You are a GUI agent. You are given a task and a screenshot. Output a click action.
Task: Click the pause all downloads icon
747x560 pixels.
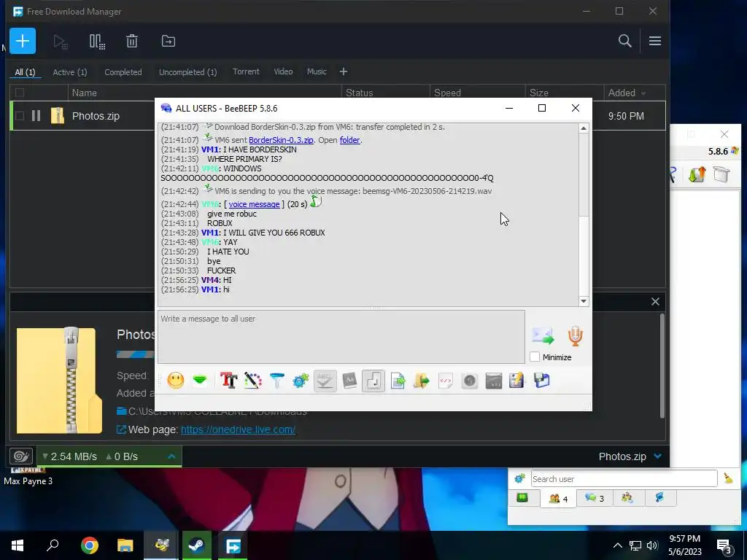(x=97, y=42)
